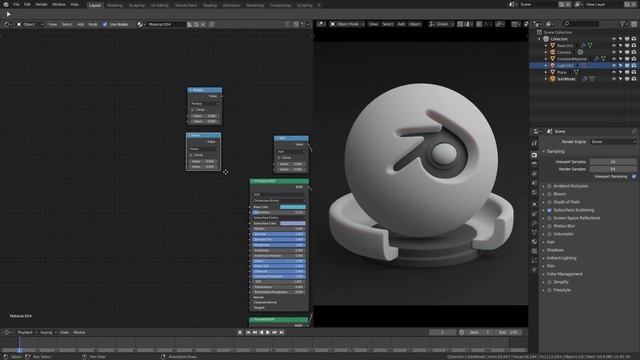Open the View Layer properties tab icon

click(534, 174)
